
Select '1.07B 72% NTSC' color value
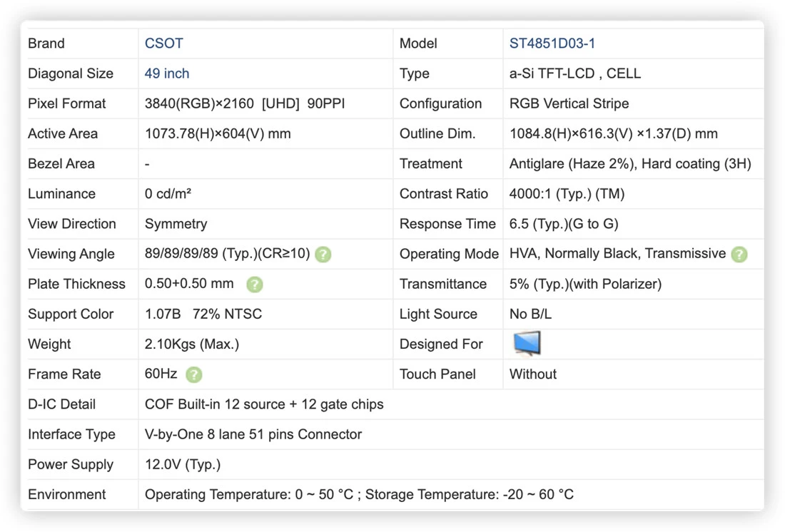click(x=203, y=314)
